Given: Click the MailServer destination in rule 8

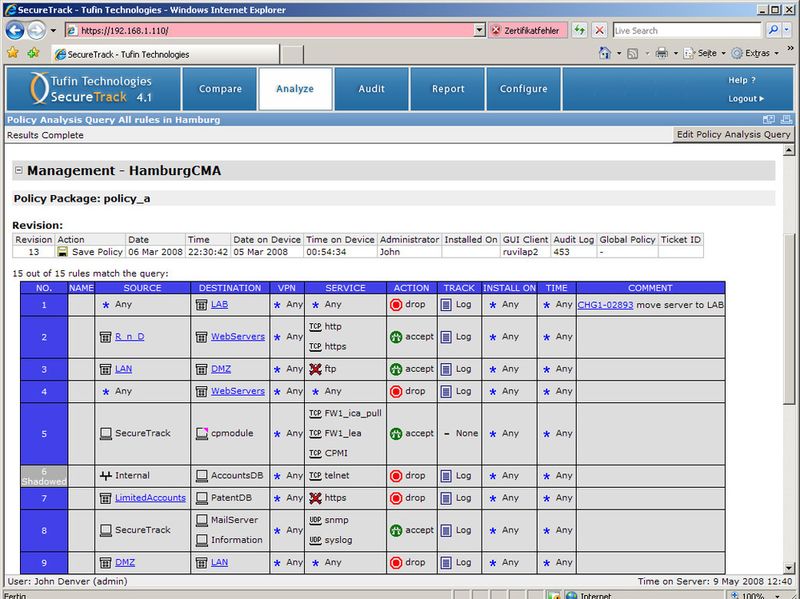Looking at the screenshot, I should click(x=234, y=520).
